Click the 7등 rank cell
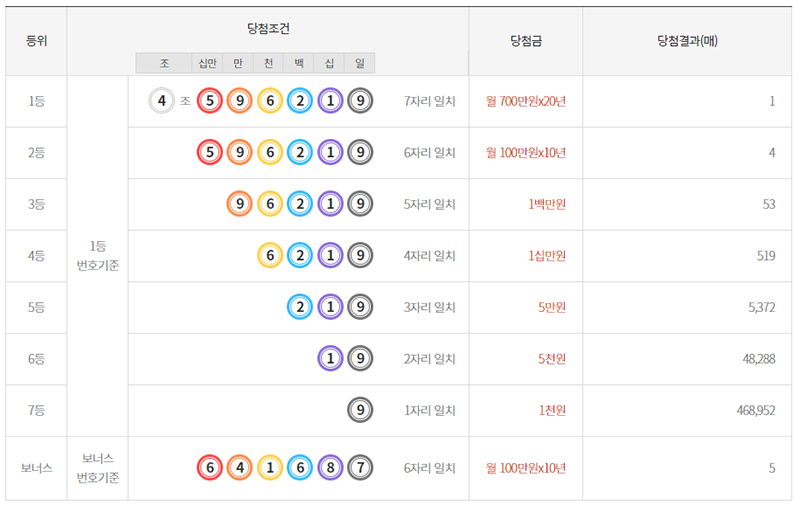The image size is (800, 505). click(x=36, y=410)
